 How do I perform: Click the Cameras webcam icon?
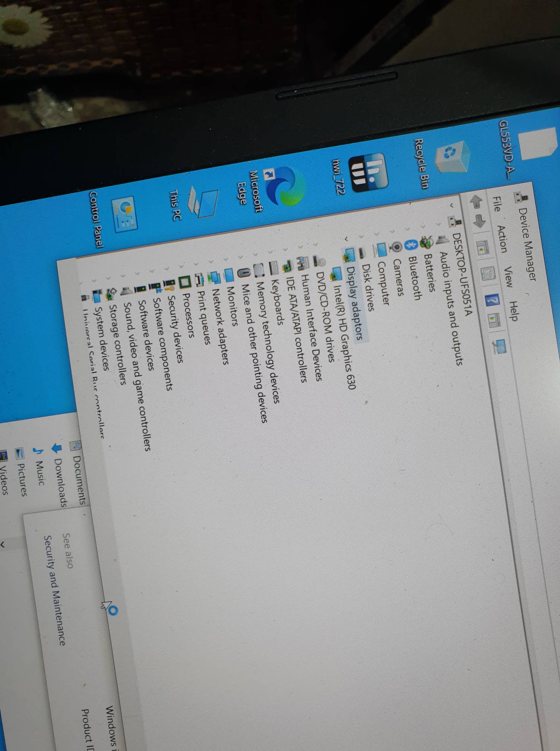(397, 246)
